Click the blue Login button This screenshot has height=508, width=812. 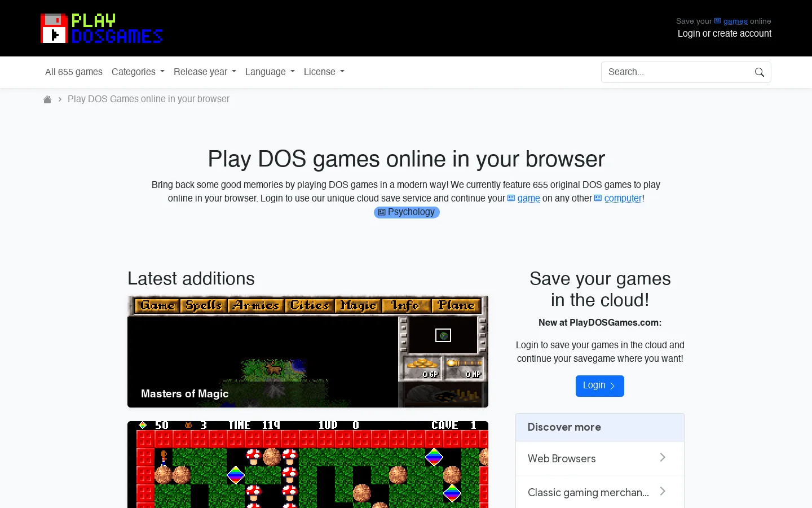point(599,386)
